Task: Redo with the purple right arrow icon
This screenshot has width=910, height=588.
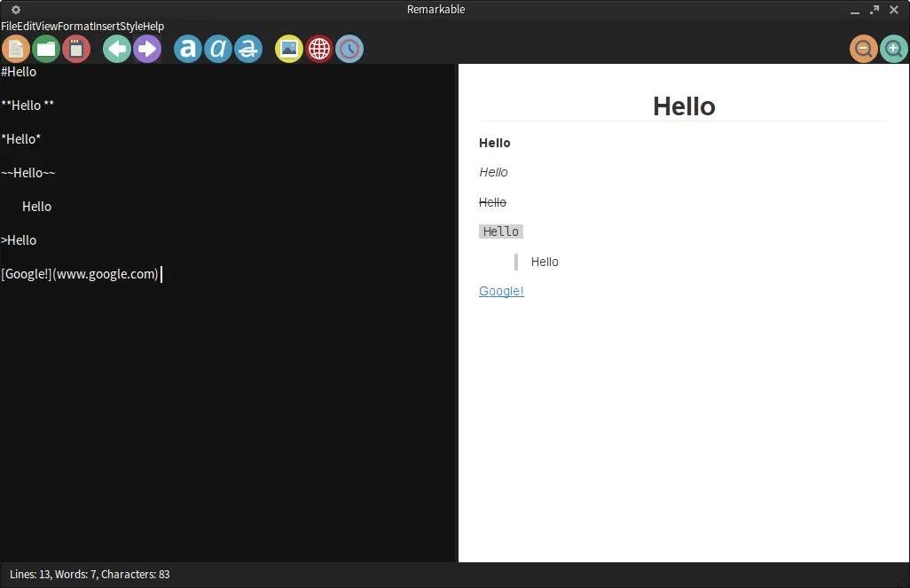Action: [147, 49]
